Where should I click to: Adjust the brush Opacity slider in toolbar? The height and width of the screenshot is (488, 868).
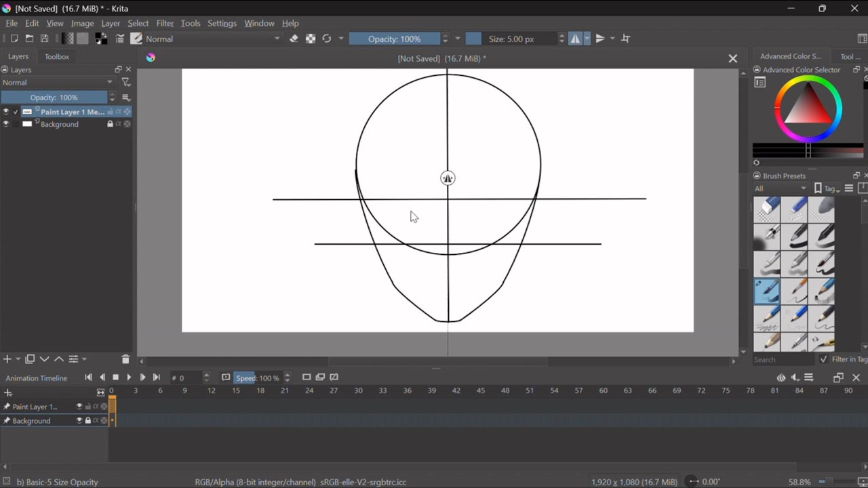[x=395, y=39]
